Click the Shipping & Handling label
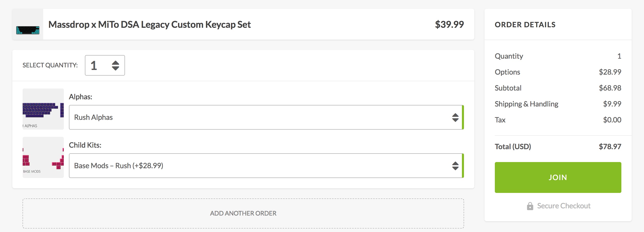 pos(526,104)
